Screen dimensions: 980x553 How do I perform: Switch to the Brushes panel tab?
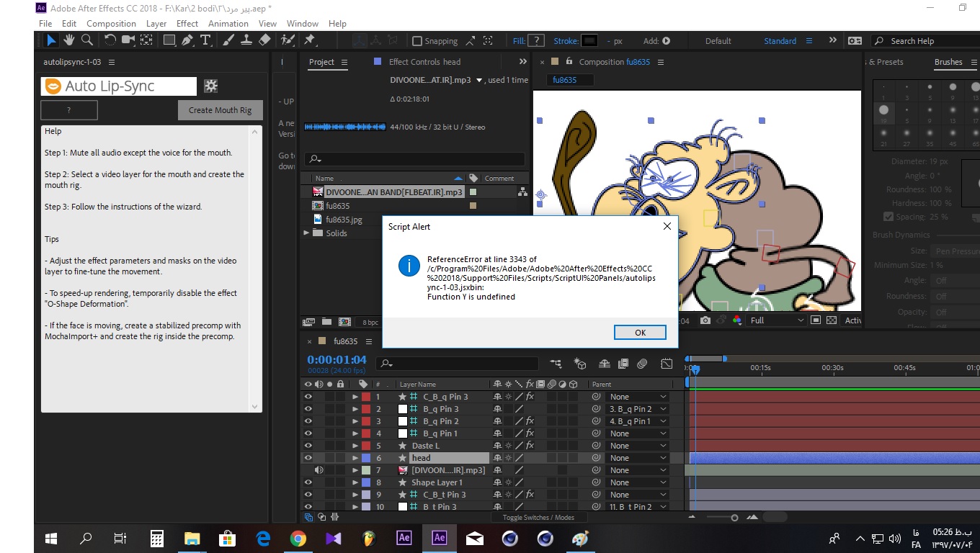(x=948, y=62)
